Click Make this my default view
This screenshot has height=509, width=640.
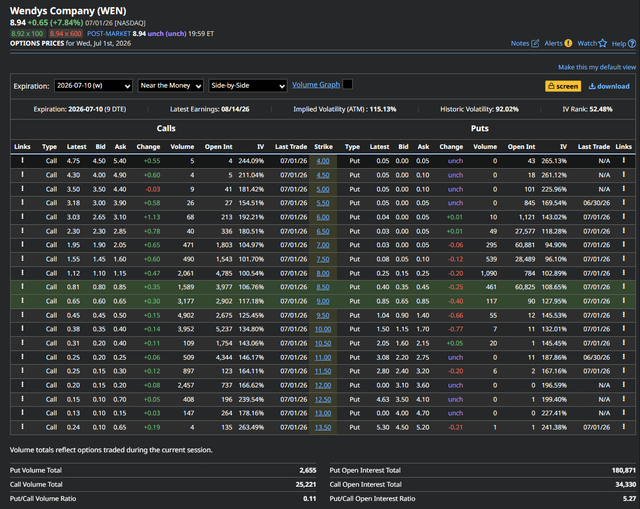[x=597, y=67]
